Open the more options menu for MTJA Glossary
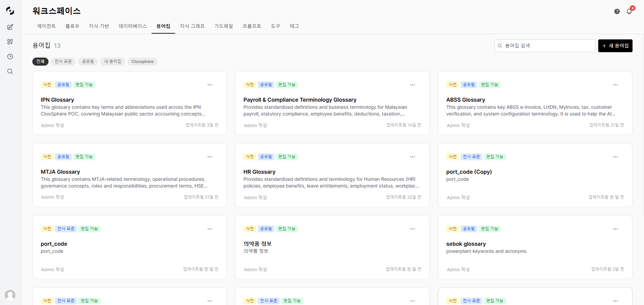Image resolution: width=644 pixels, height=305 pixels. click(x=210, y=157)
